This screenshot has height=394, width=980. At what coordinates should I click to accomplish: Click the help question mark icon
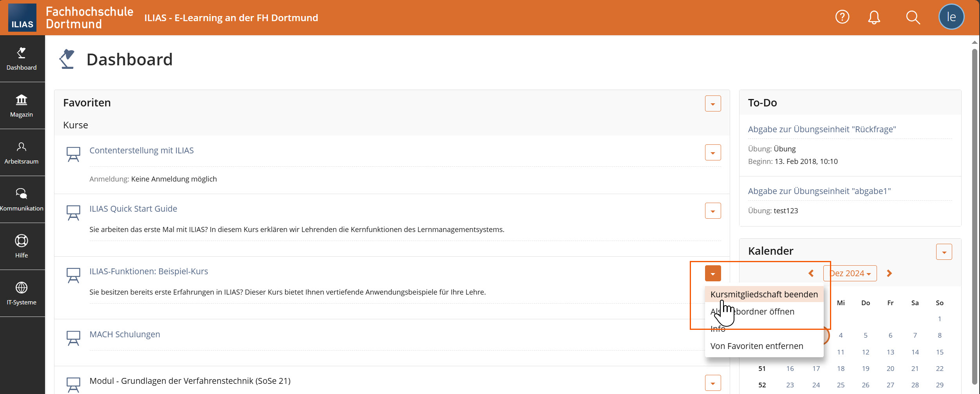click(x=842, y=17)
